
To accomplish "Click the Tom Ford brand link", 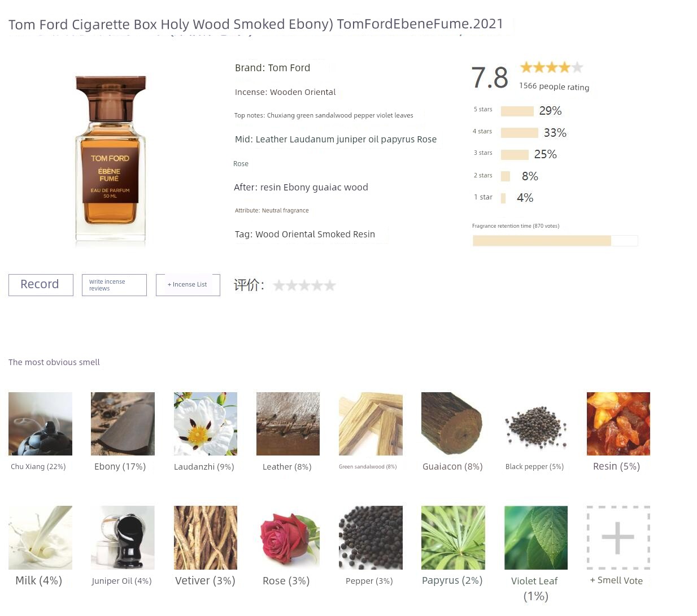I will [x=289, y=68].
